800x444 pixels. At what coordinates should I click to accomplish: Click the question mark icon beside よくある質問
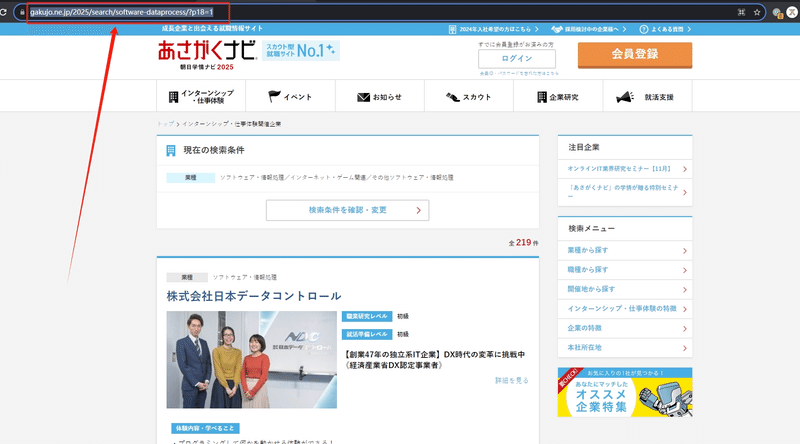tap(644, 29)
